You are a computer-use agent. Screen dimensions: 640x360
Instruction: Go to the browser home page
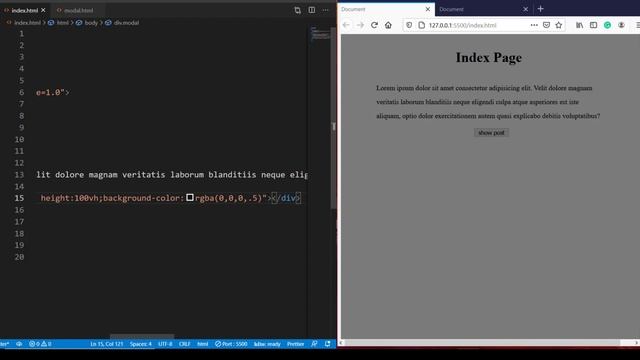388,25
